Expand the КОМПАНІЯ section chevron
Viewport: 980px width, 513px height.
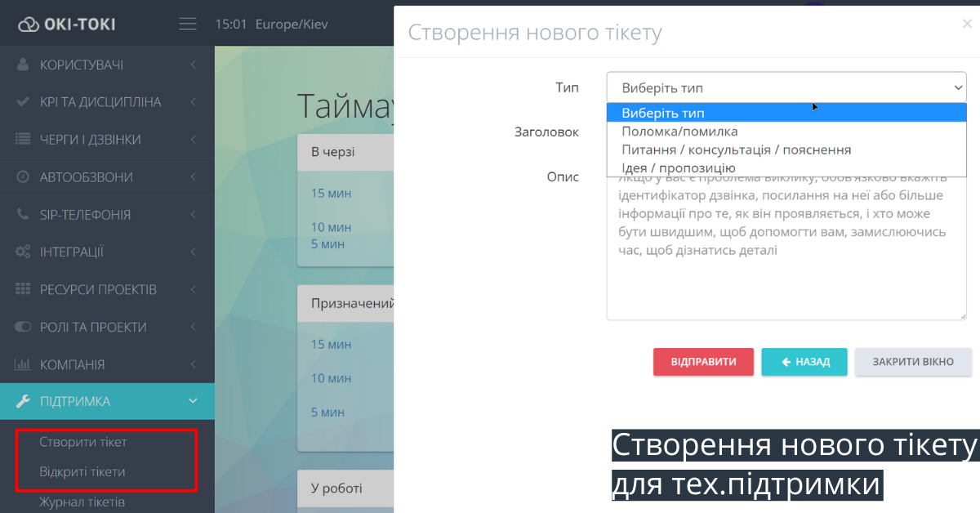pyautogui.click(x=193, y=364)
